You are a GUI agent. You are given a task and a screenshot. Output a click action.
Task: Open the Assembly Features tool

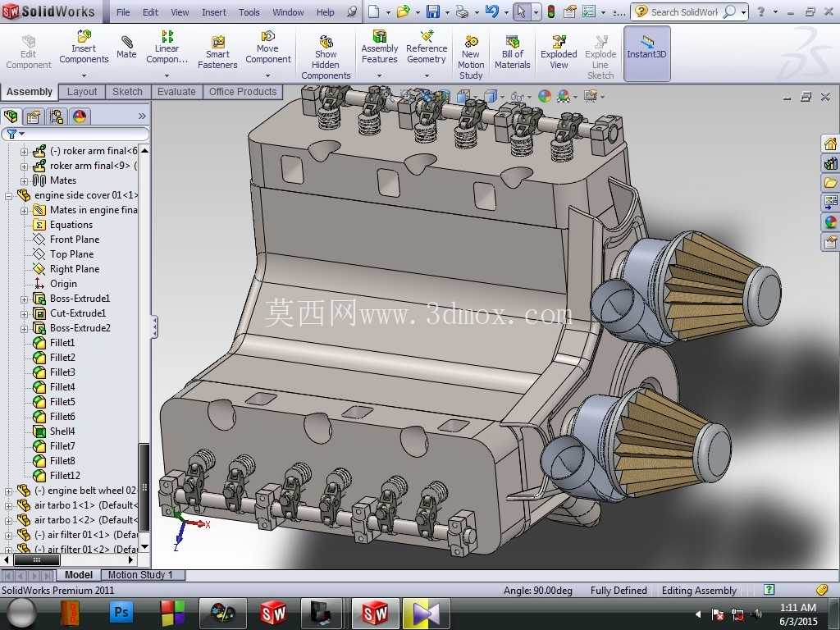click(x=379, y=47)
